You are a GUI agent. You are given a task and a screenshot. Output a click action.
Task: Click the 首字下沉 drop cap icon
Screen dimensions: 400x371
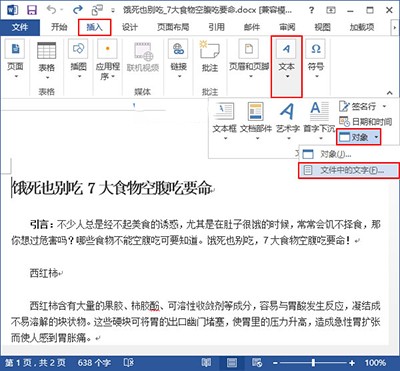tap(319, 112)
